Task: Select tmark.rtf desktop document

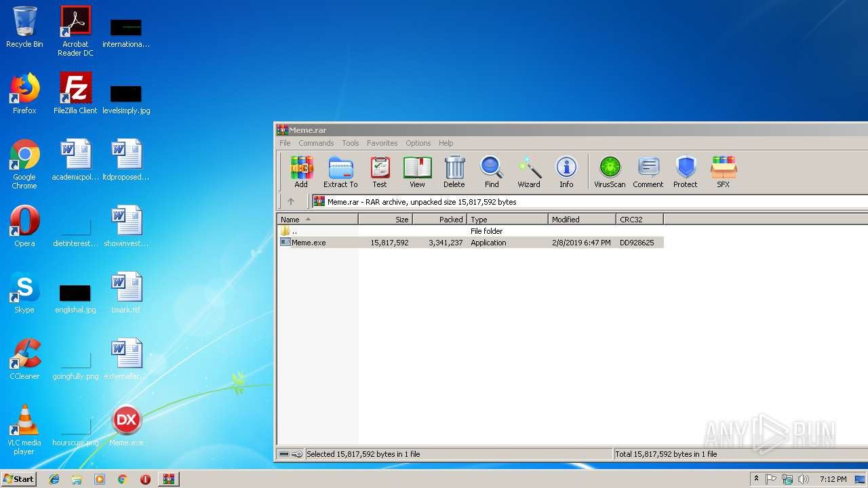Action: (126, 293)
